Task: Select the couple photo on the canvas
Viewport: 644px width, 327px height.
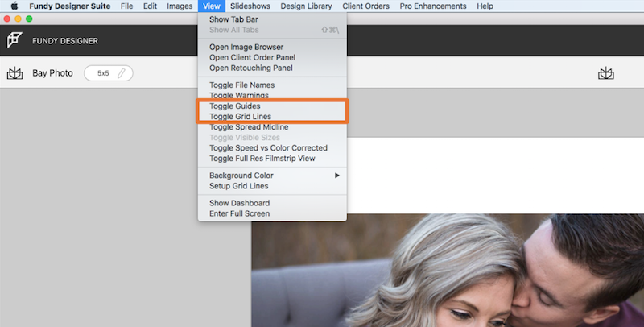Action: coord(448,271)
